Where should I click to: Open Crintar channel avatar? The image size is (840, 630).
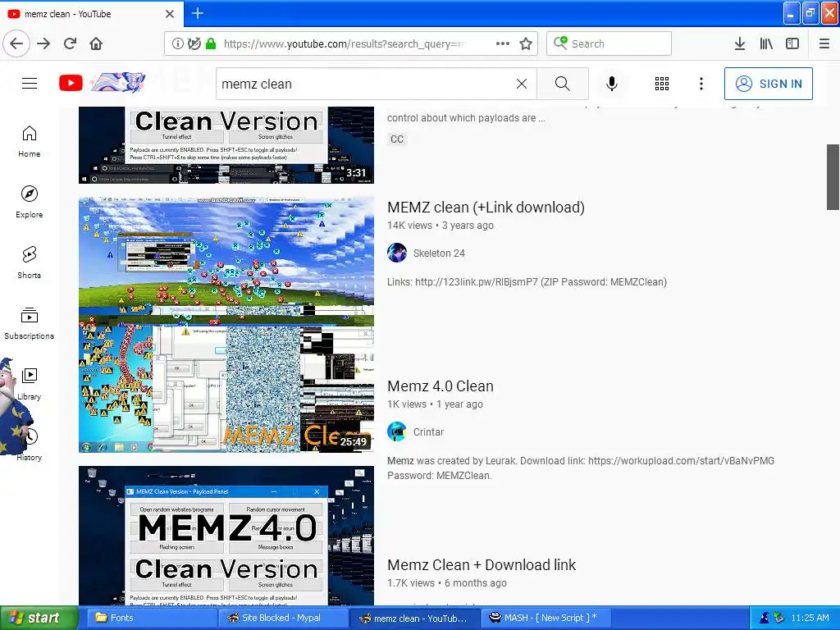click(x=397, y=431)
